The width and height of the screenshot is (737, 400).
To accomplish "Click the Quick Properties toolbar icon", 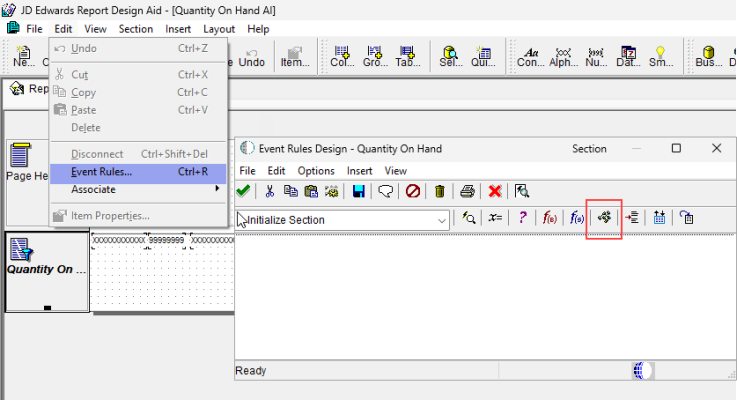I will coord(483,56).
